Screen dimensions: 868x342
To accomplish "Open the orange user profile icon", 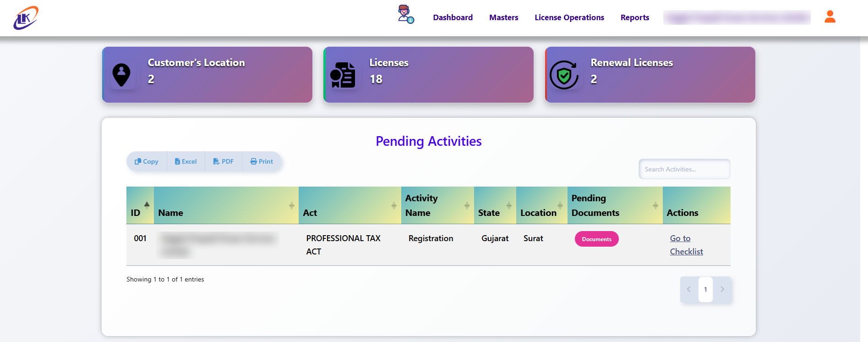I will click(x=830, y=17).
